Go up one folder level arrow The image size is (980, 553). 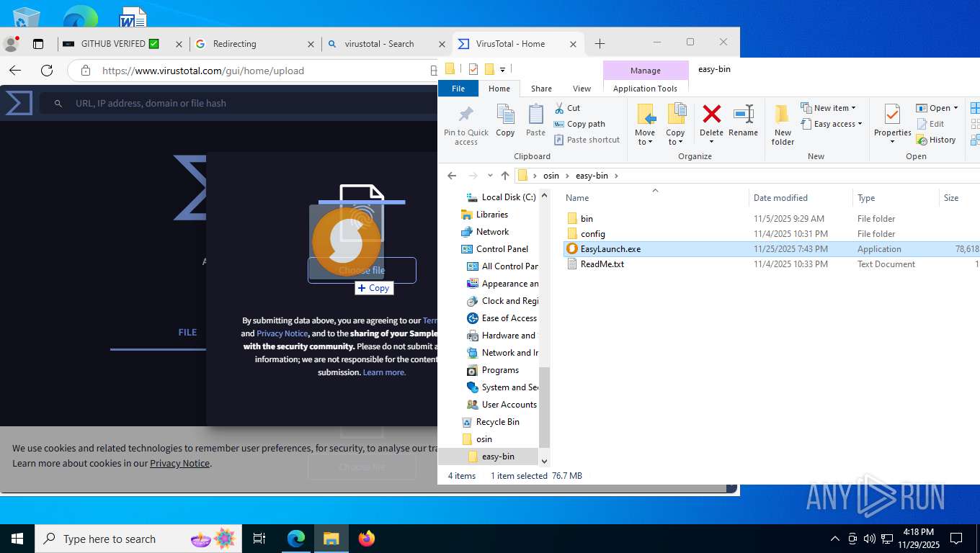[x=505, y=176]
